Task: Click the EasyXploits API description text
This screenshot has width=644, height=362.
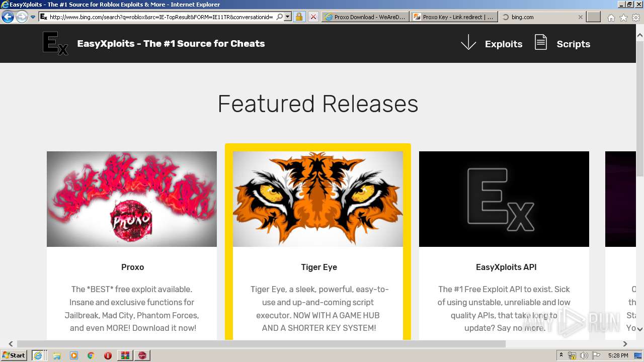Action: point(504,309)
